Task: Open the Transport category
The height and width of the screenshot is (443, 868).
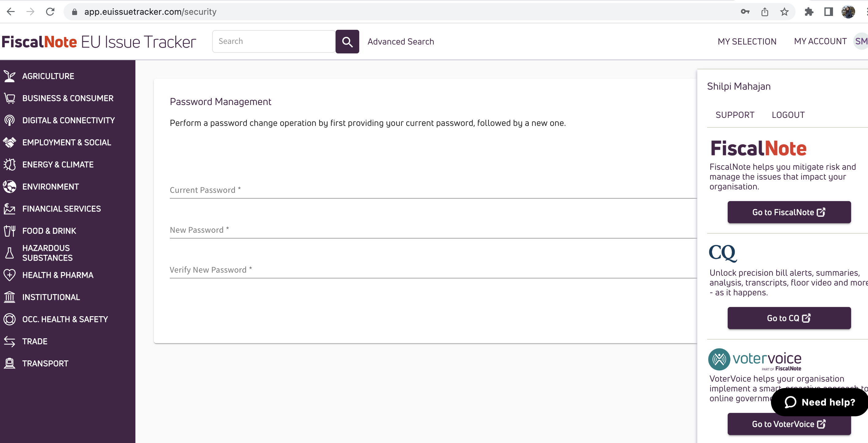Action: pyautogui.click(x=45, y=363)
